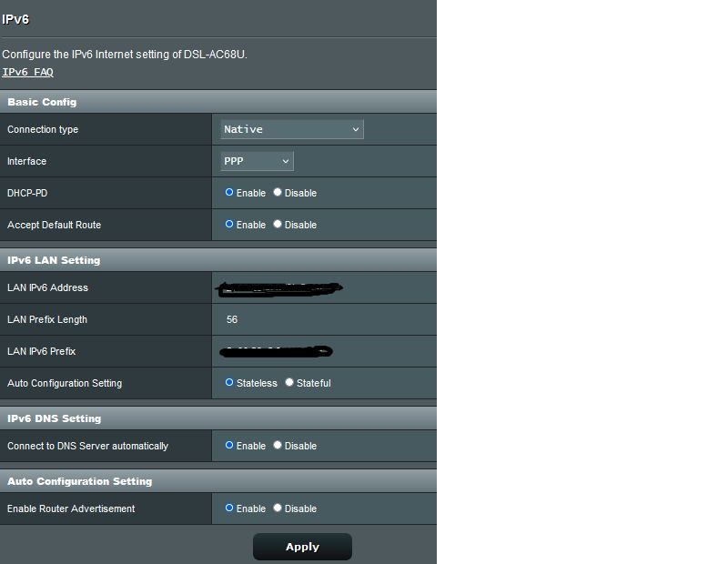Choose Stateful auto configuration

(x=290, y=383)
